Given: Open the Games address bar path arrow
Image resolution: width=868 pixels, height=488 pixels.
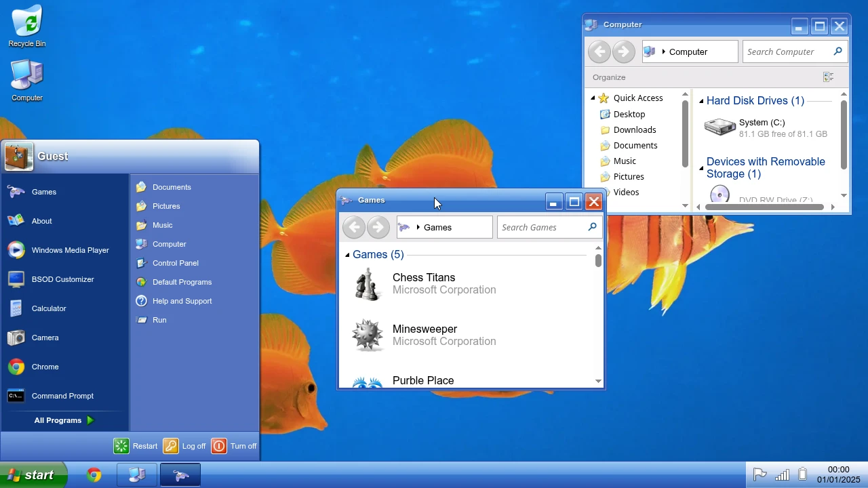Looking at the screenshot, I should click(x=418, y=228).
